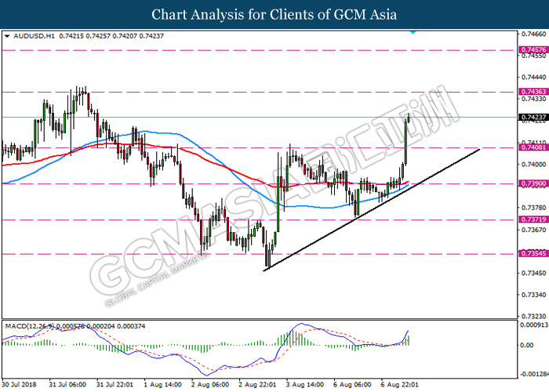Click the 0.73670 price axis value
Image resolution: width=549 pixels, height=392 pixels.
point(533,230)
